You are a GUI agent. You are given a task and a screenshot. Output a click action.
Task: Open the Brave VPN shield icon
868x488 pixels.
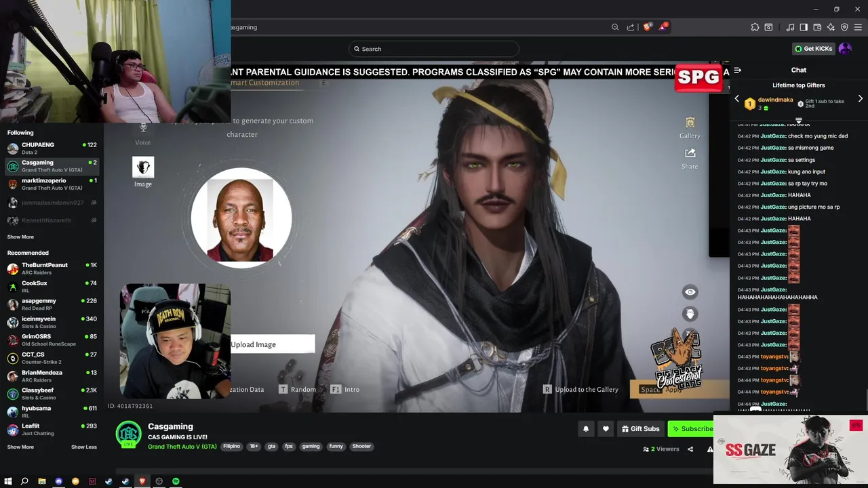point(844,27)
